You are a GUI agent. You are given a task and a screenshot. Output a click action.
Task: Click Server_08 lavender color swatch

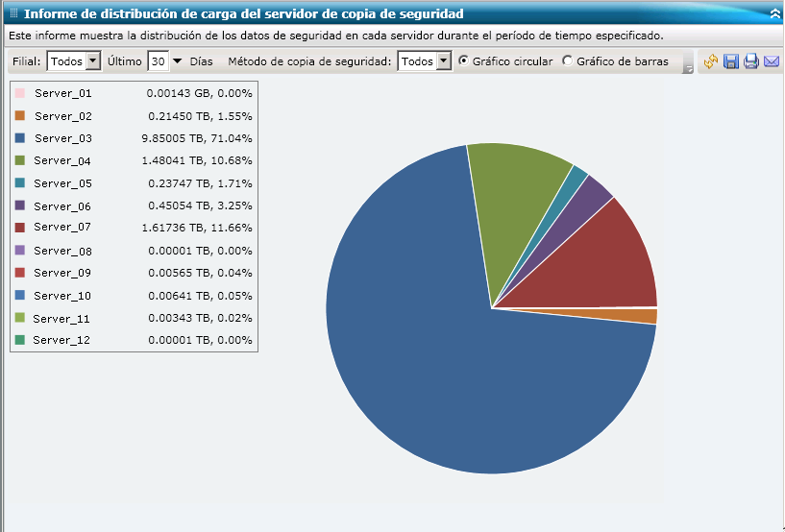tap(20, 251)
